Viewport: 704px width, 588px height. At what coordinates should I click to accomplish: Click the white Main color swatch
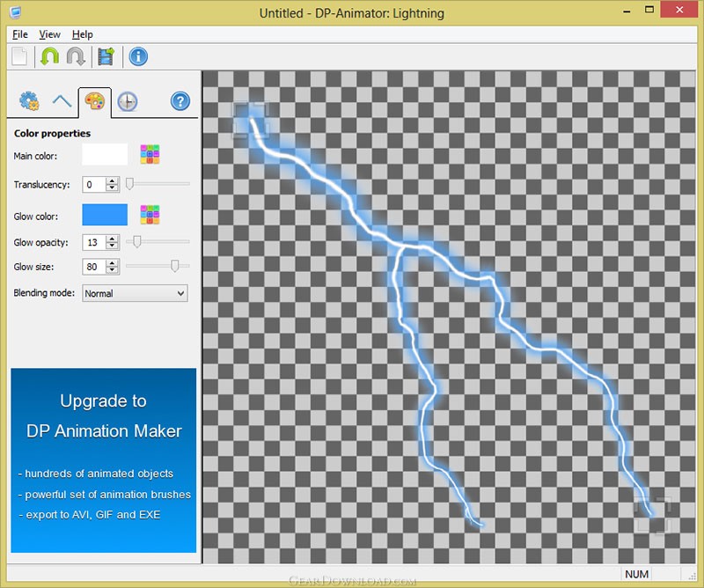click(105, 156)
